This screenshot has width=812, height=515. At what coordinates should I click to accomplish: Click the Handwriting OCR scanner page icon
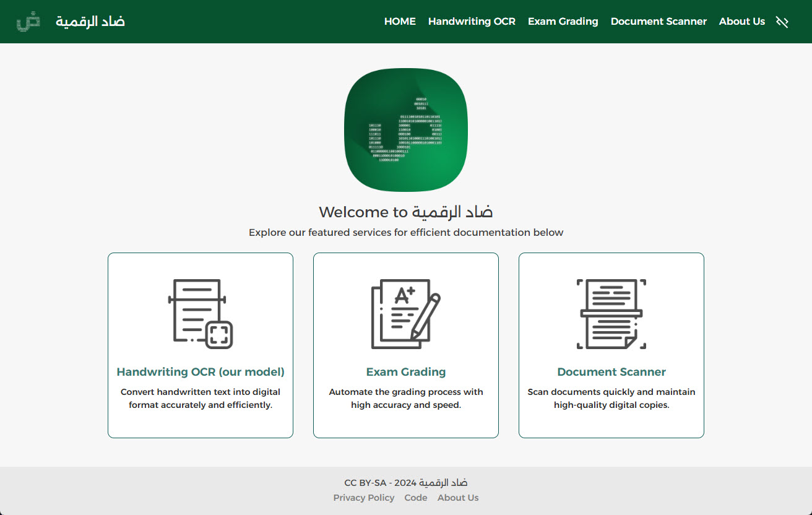201,314
